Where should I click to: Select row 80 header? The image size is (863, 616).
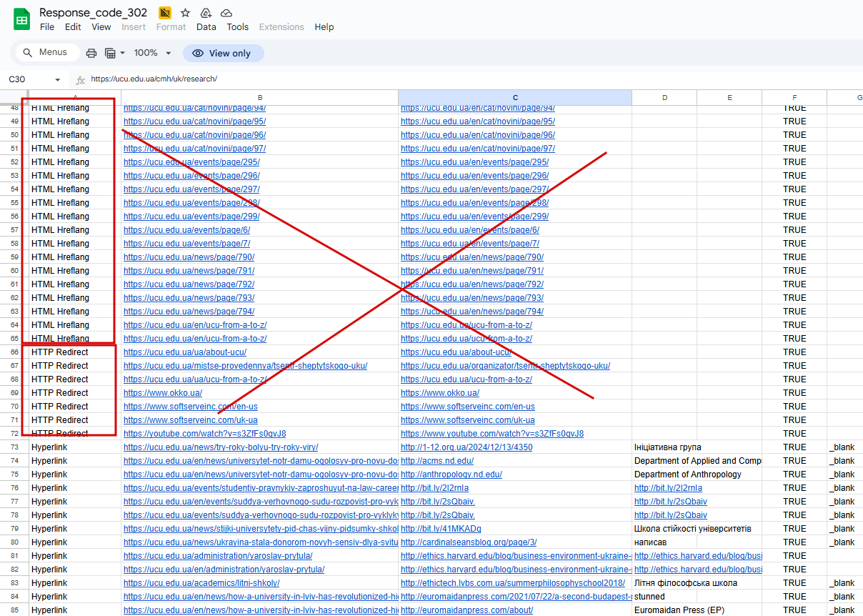coord(14,542)
